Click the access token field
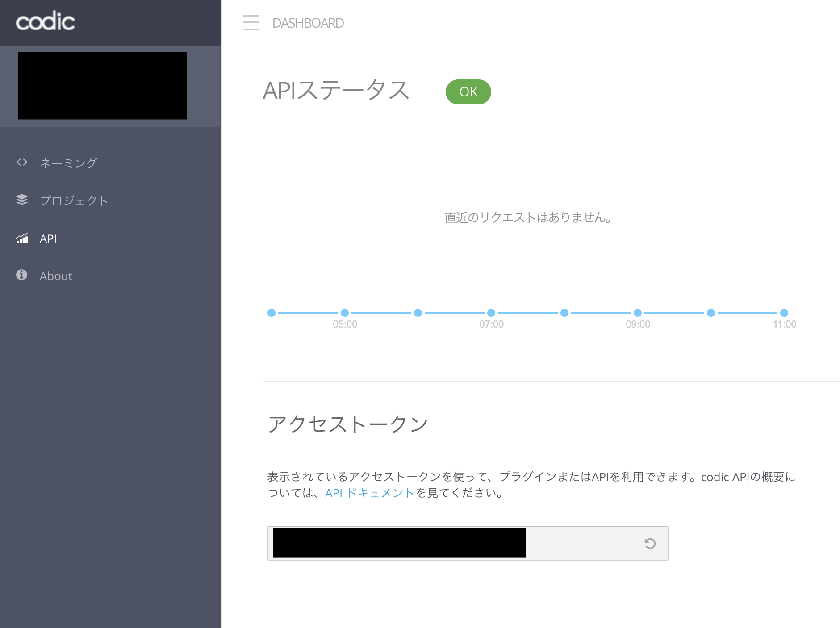The image size is (840, 628). pyautogui.click(x=468, y=543)
